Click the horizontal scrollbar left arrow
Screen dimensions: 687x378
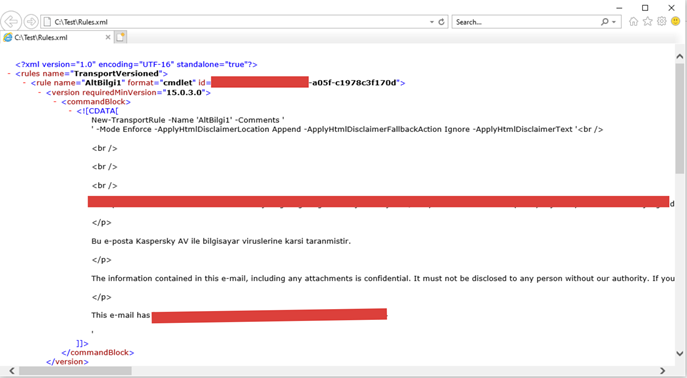(x=11, y=371)
